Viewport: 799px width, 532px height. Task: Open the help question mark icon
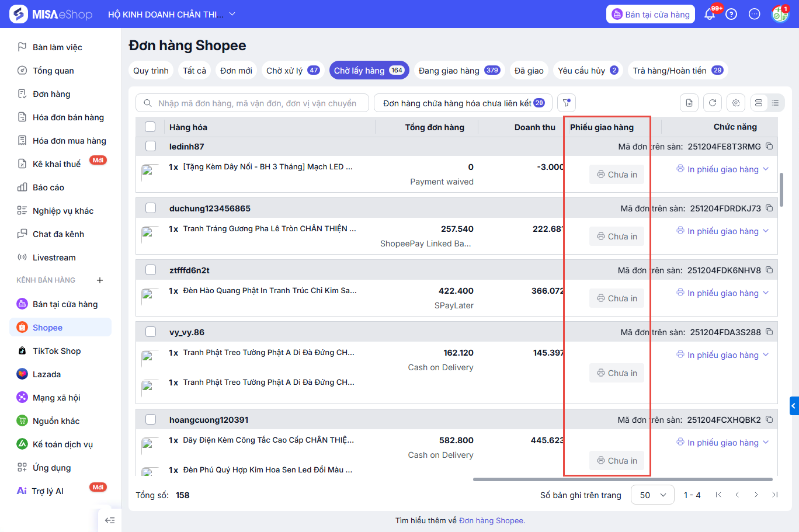tap(731, 14)
